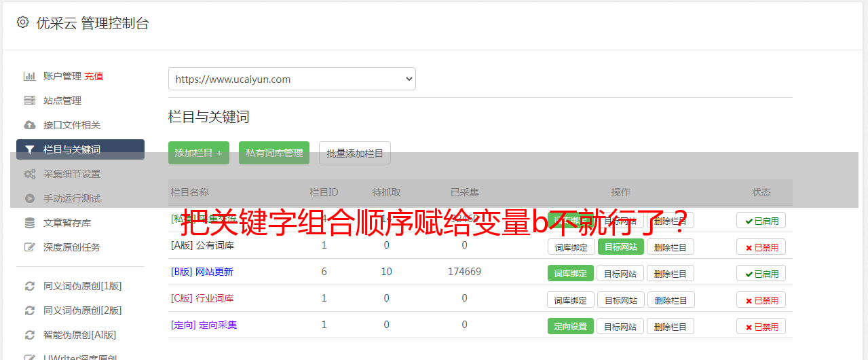Open the [定向] 定向采集 column link
The width and height of the screenshot is (868, 360).
click(x=204, y=325)
